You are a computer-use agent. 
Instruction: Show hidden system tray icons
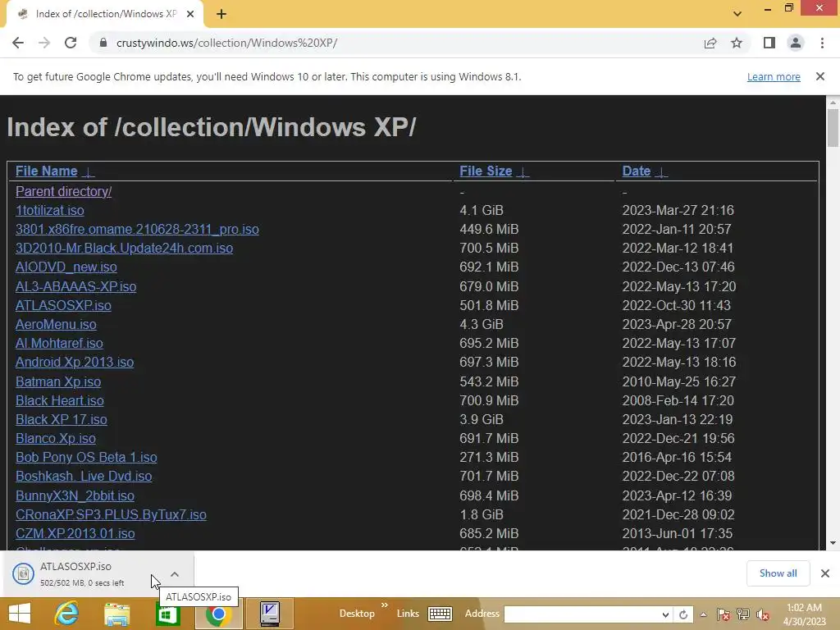(x=703, y=614)
